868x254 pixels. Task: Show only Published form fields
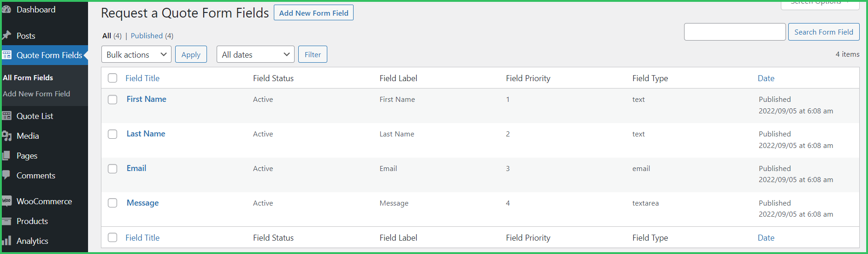[147, 35]
